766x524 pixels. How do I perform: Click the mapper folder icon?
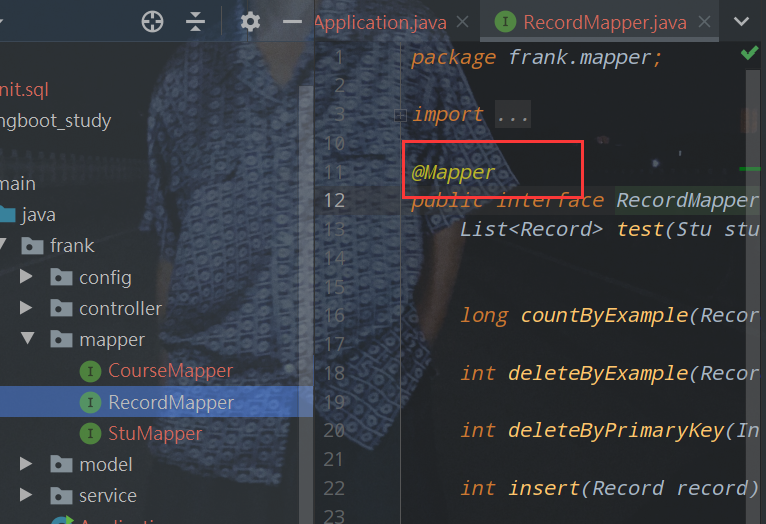[61, 339]
